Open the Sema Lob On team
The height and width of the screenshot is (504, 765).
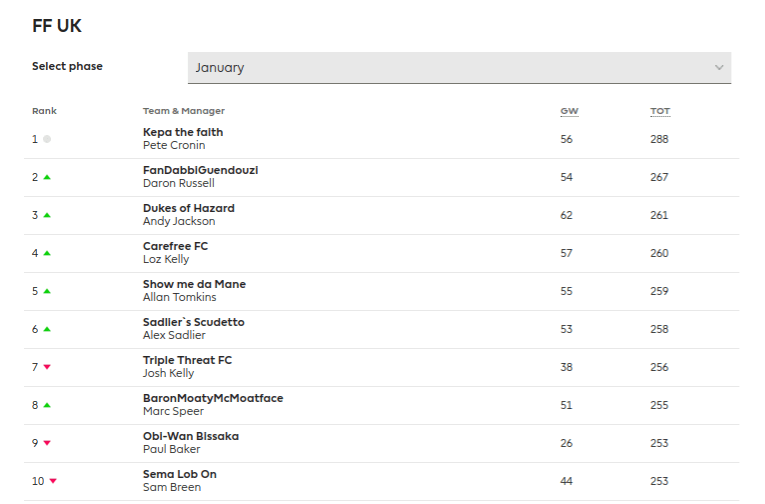[x=180, y=474]
